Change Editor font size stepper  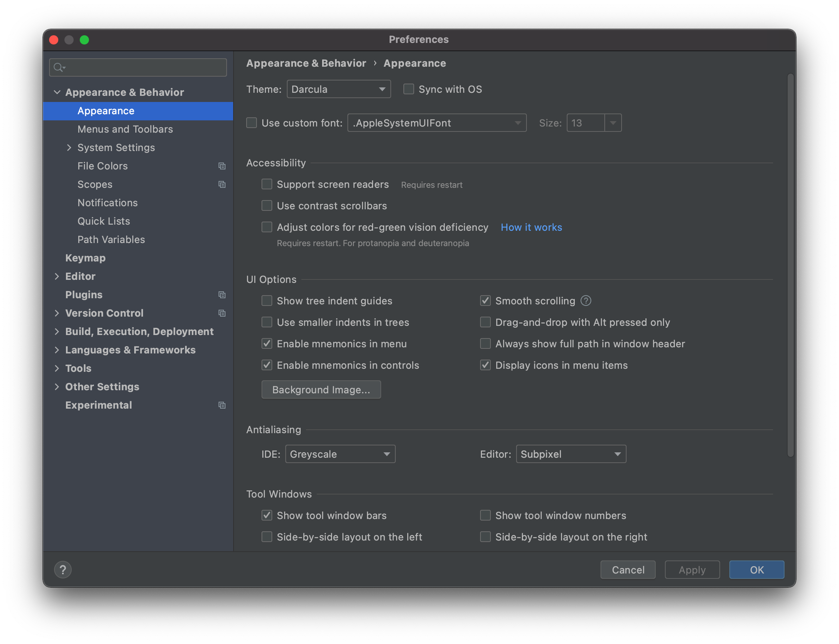(612, 123)
